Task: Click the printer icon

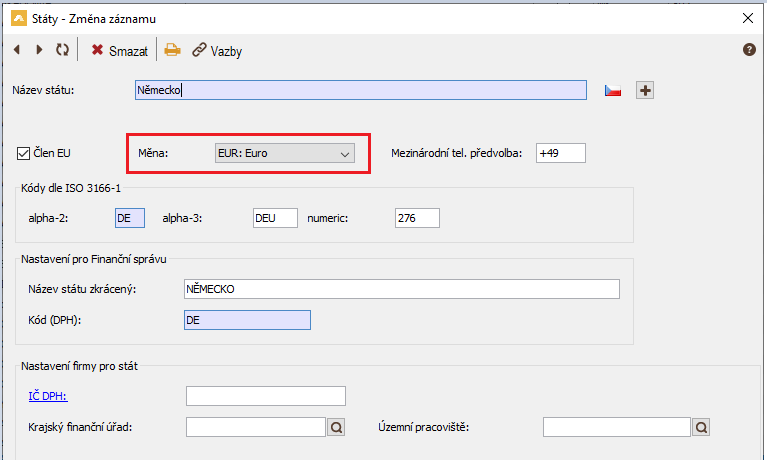Action: click(x=173, y=50)
